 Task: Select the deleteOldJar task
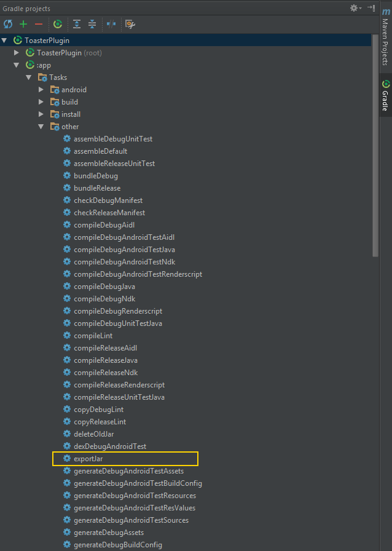pyautogui.click(x=93, y=434)
